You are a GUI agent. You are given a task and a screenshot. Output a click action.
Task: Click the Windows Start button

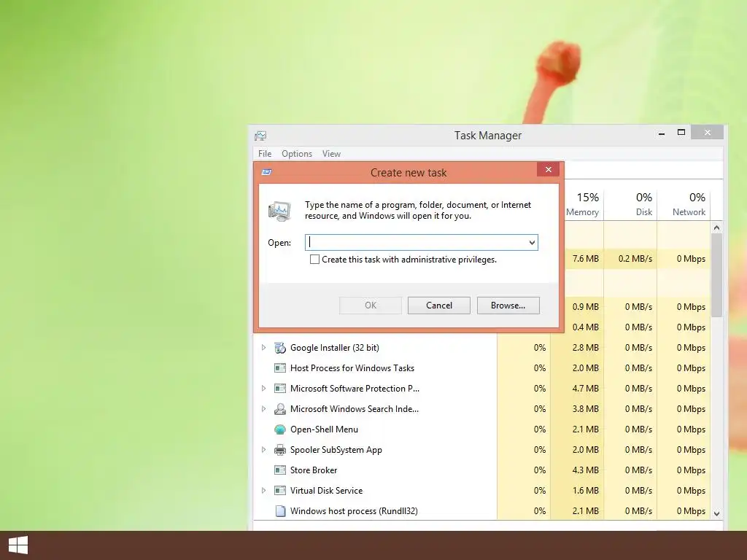coord(18,545)
